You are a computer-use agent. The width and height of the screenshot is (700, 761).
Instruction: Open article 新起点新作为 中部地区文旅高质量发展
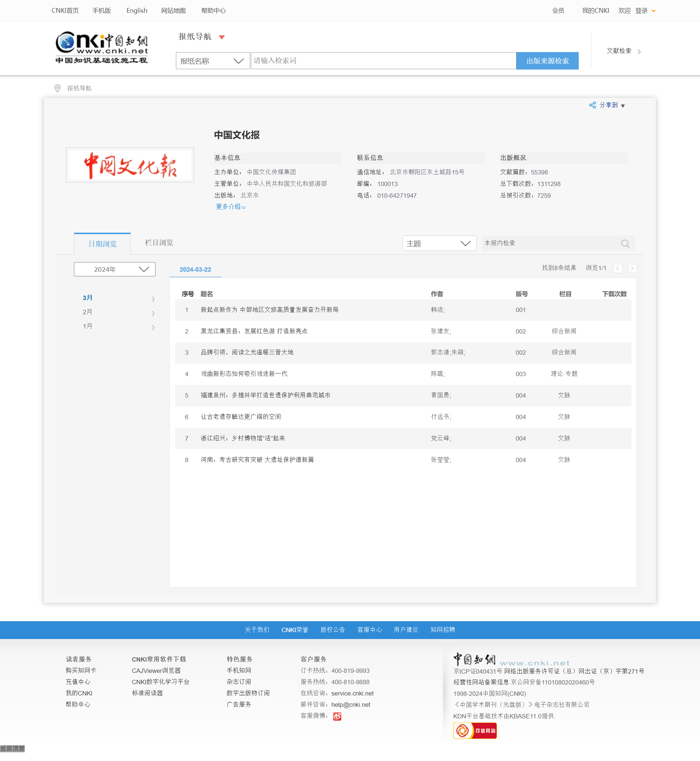pos(269,310)
